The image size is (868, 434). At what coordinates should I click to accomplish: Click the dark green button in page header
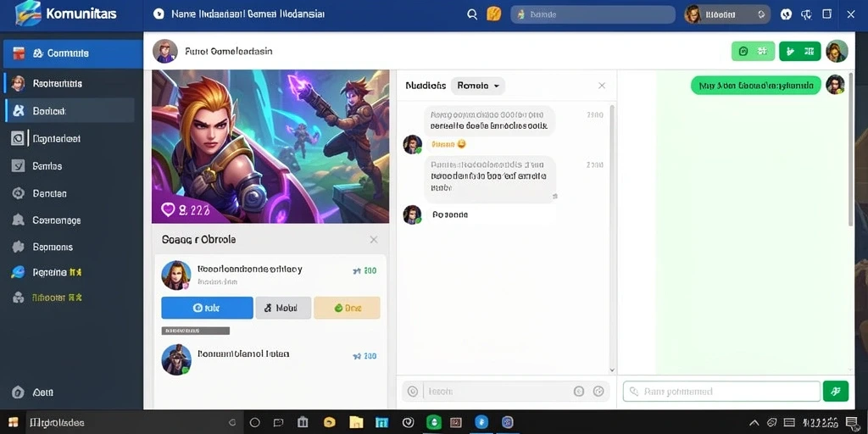pos(800,52)
